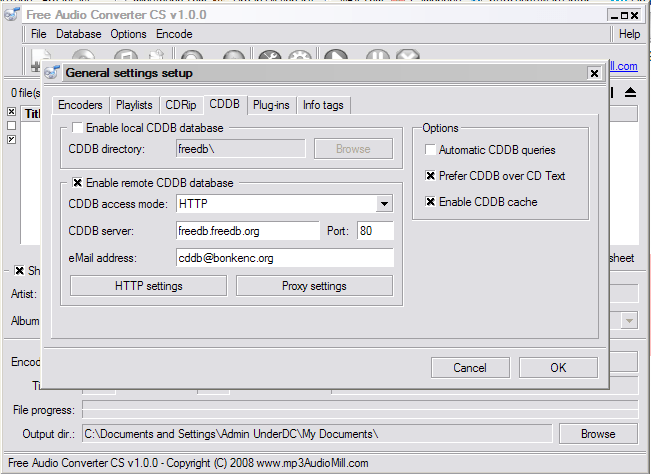
Task: Open the Database menu
Action: (78, 34)
